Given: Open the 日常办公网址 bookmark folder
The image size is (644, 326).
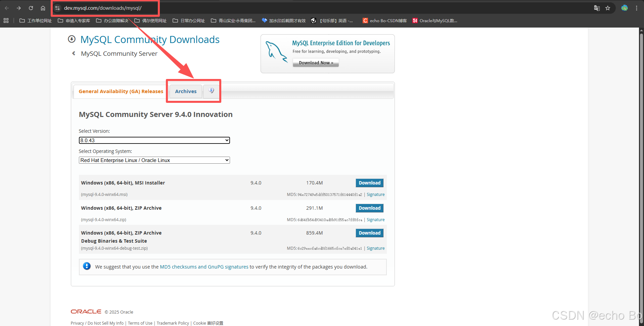Looking at the screenshot, I should 189,21.
